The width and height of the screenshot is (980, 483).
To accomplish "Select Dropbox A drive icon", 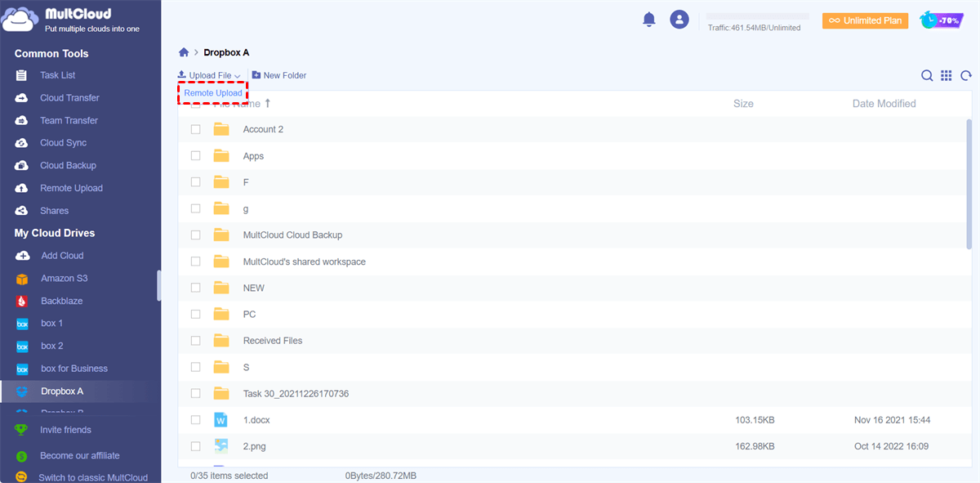I will coord(22,391).
